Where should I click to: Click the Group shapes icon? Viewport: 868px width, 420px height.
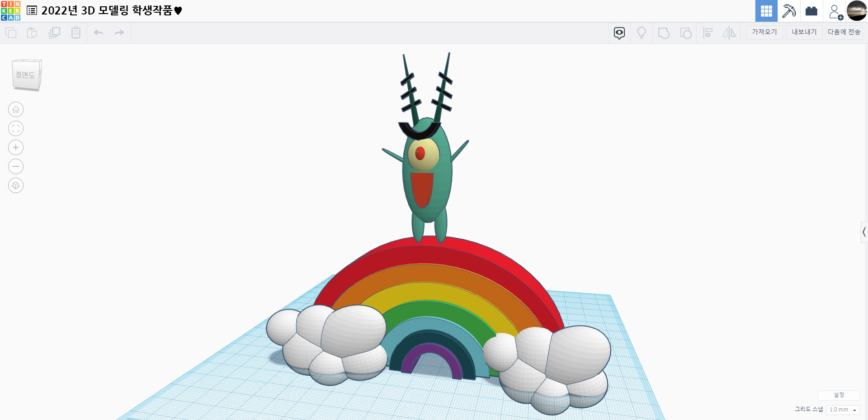coord(664,33)
